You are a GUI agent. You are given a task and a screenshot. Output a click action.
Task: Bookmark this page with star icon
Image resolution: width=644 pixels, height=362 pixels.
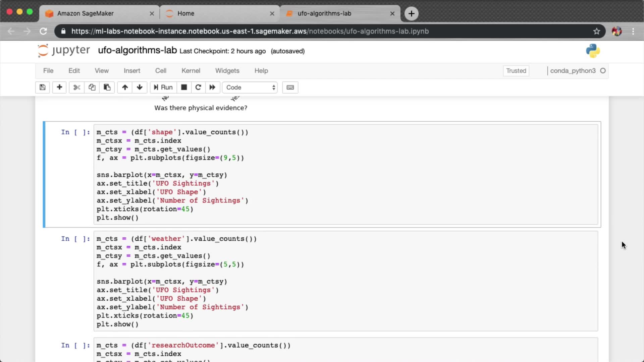[596, 31]
